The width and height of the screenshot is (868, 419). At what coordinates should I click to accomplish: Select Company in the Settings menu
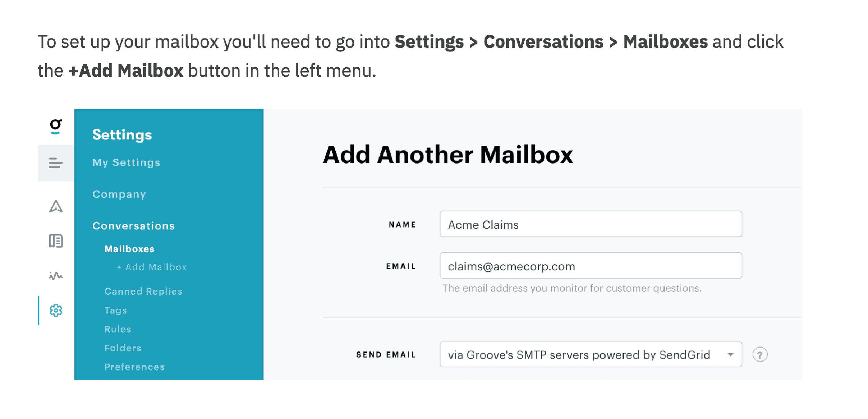coord(119,194)
